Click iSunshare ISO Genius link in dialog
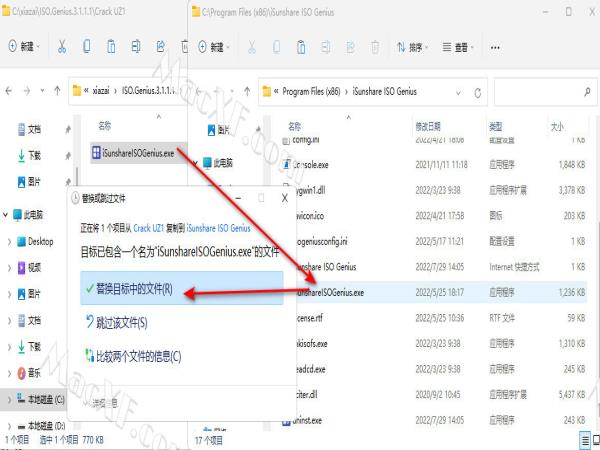The width and height of the screenshot is (600, 450). pos(218,228)
